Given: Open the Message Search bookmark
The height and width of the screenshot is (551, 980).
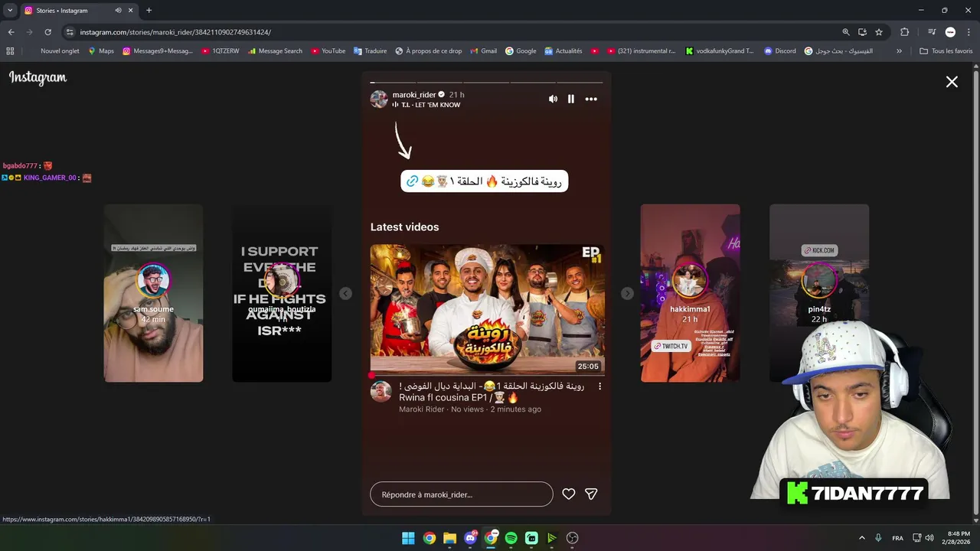Looking at the screenshot, I should point(275,51).
